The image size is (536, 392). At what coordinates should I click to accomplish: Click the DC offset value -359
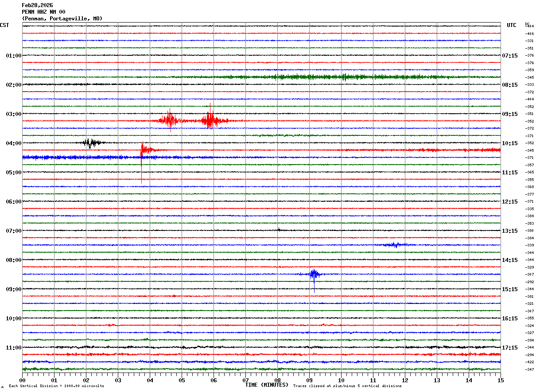[x=529, y=70]
